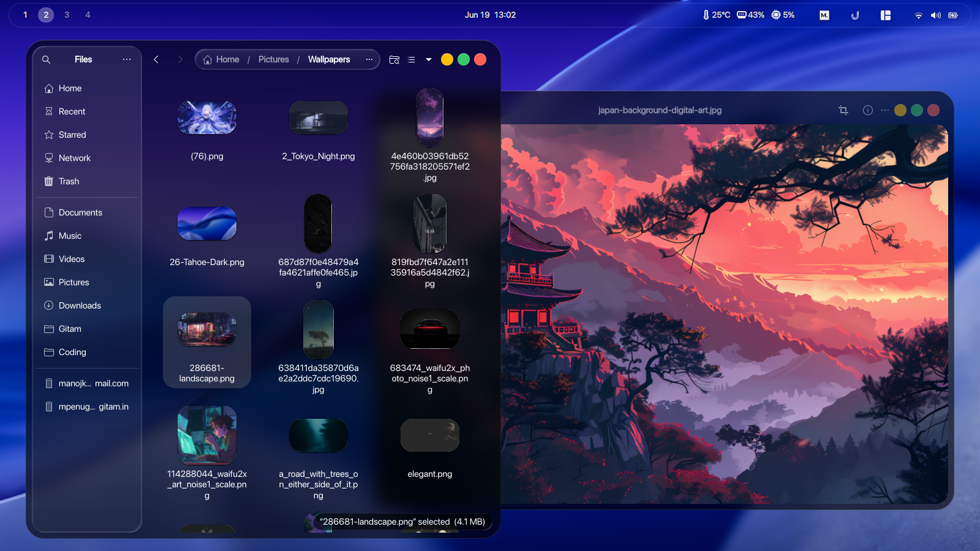Expand breadcrumb overflow next to Wallpapers
The width and height of the screenshot is (980, 551).
[369, 59]
